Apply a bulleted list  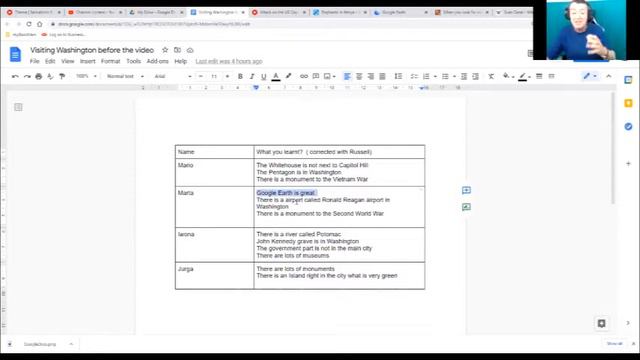click(x=445, y=76)
